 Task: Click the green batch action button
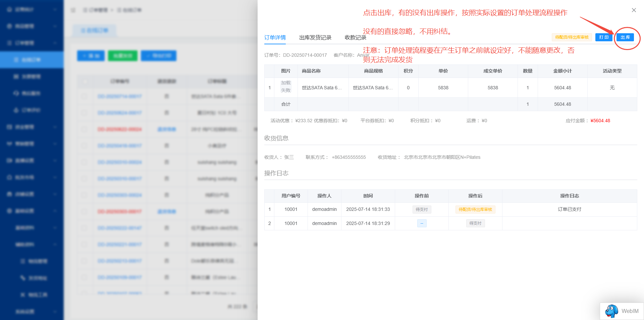[x=122, y=56]
